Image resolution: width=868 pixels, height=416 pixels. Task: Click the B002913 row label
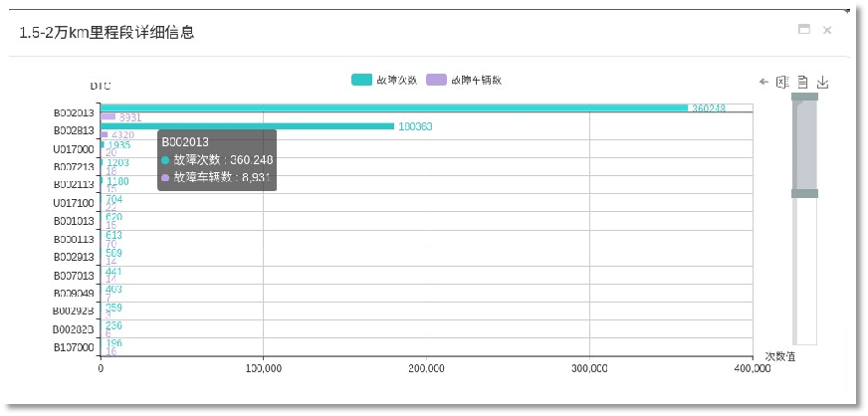(74, 257)
